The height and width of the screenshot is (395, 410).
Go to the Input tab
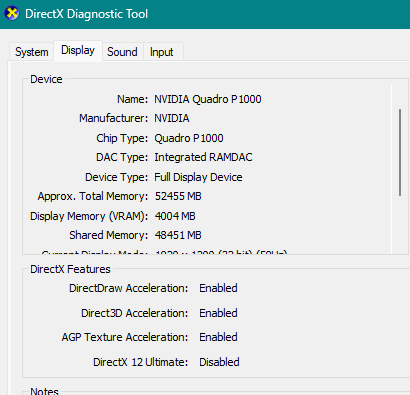[162, 52]
